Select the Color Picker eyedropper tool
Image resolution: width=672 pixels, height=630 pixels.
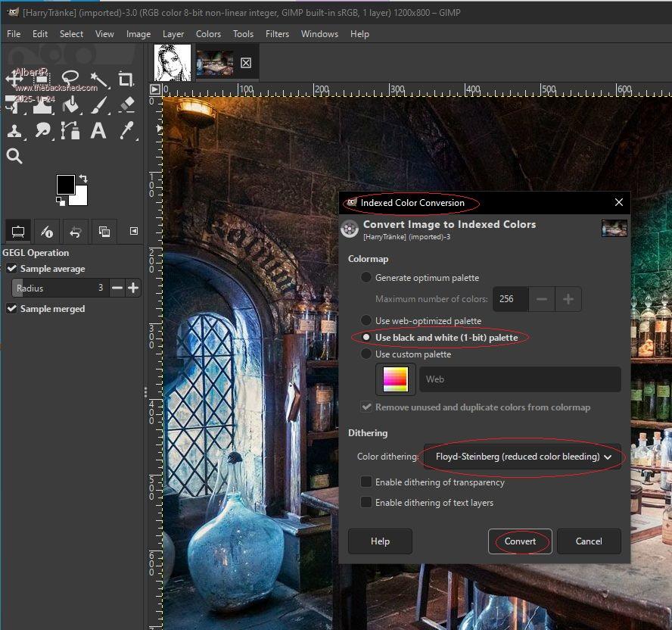click(x=126, y=130)
